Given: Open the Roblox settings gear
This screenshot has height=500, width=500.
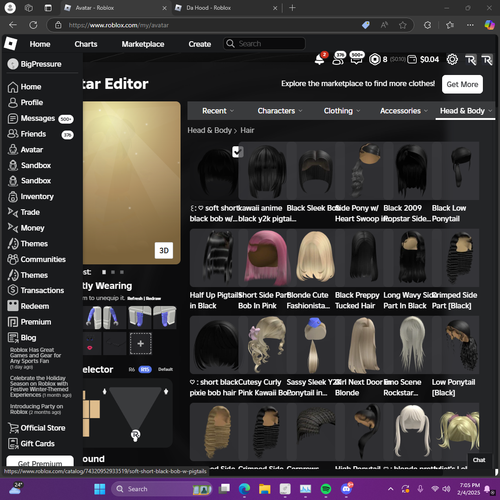Looking at the screenshot, I should pyautogui.click(x=452, y=60).
